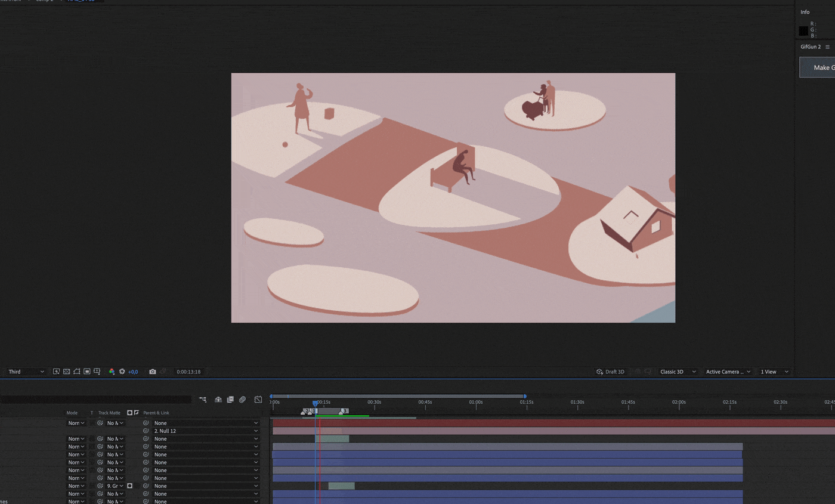Open the grid and guide options icon
This screenshot has width=835, height=504.
point(97,372)
